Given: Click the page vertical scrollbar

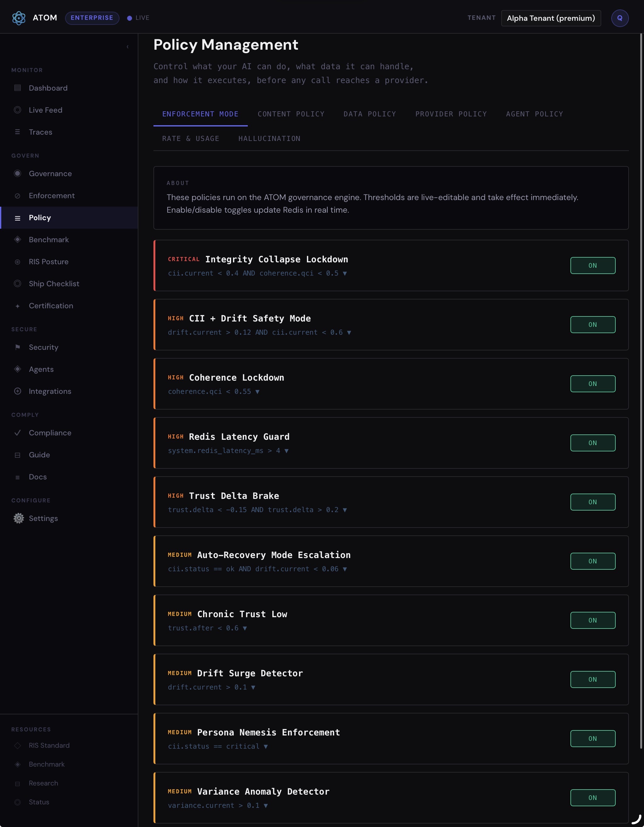Looking at the screenshot, I should [641, 390].
